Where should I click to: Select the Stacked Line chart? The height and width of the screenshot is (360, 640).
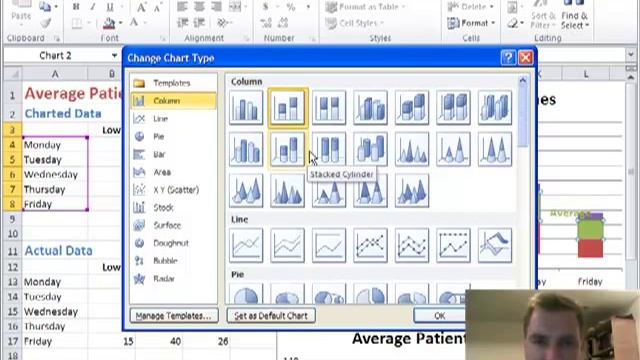pyautogui.click(x=287, y=245)
